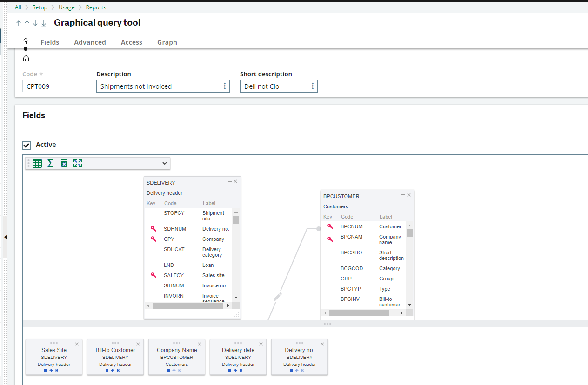Click the home icon above the tabs
588x385 pixels.
click(26, 41)
